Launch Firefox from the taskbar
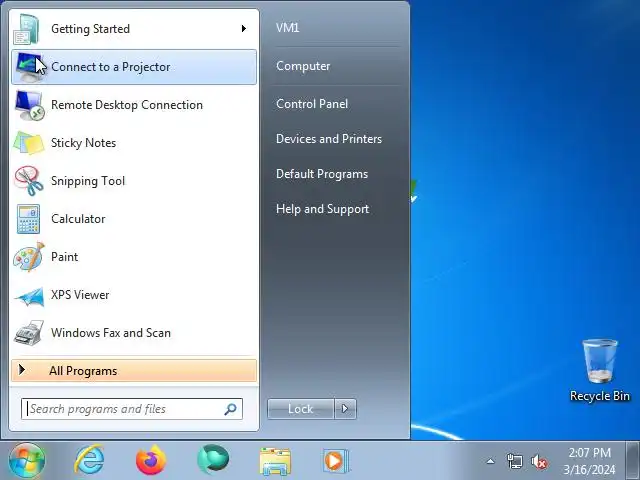This screenshot has width=640, height=480. [151, 460]
